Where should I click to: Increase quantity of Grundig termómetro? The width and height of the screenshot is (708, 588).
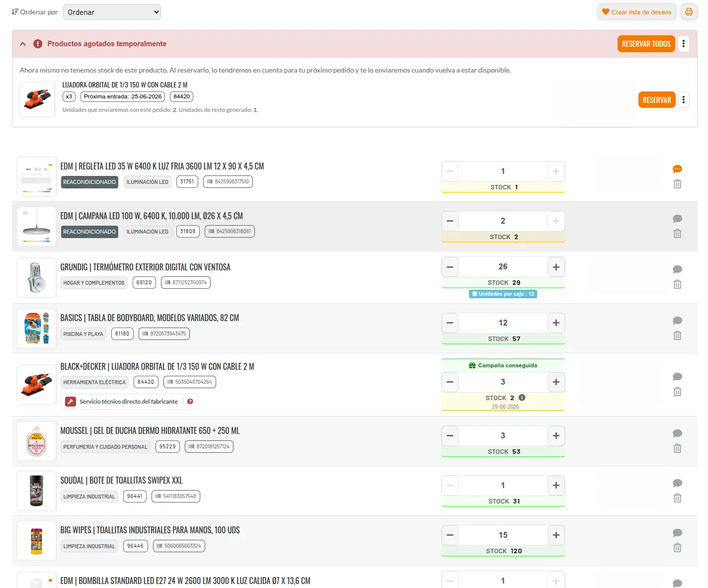(x=556, y=267)
